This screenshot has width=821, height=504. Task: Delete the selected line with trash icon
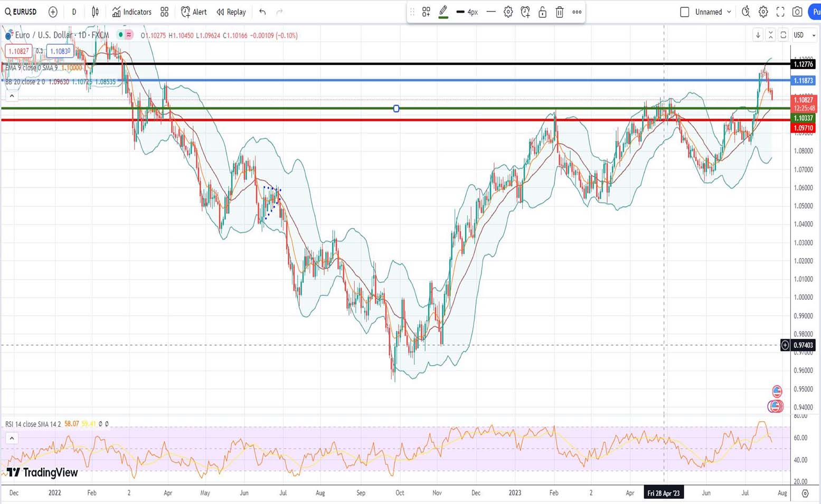[x=560, y=12]
